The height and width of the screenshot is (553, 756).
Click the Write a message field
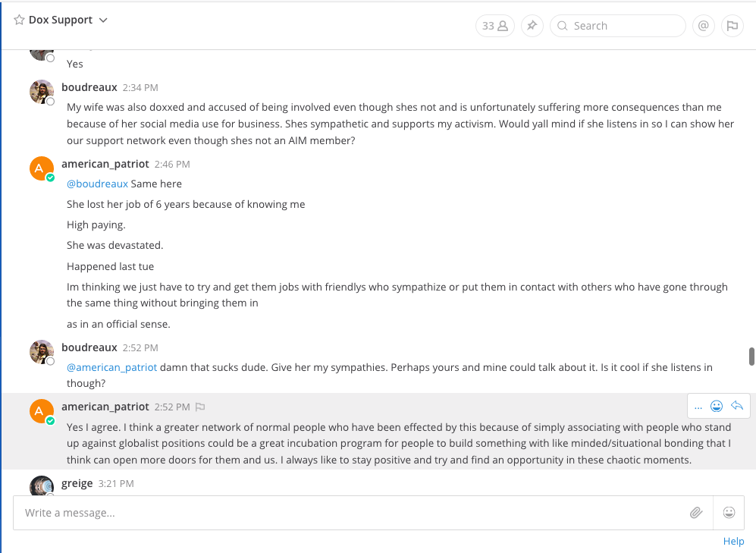click(x=349, y=513)
